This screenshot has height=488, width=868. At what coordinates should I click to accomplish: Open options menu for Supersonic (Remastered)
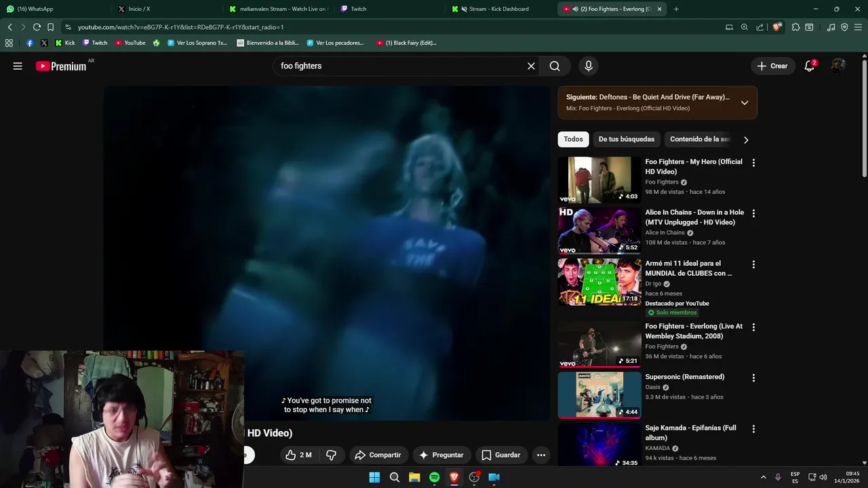(753, 378)
